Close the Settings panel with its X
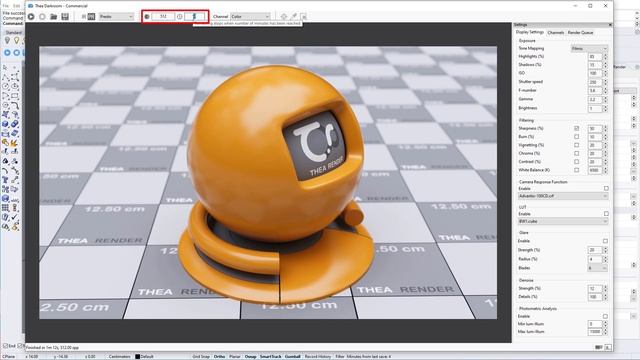Image resolution: width=640 pixels, height=360 pixels. [610, 25]
